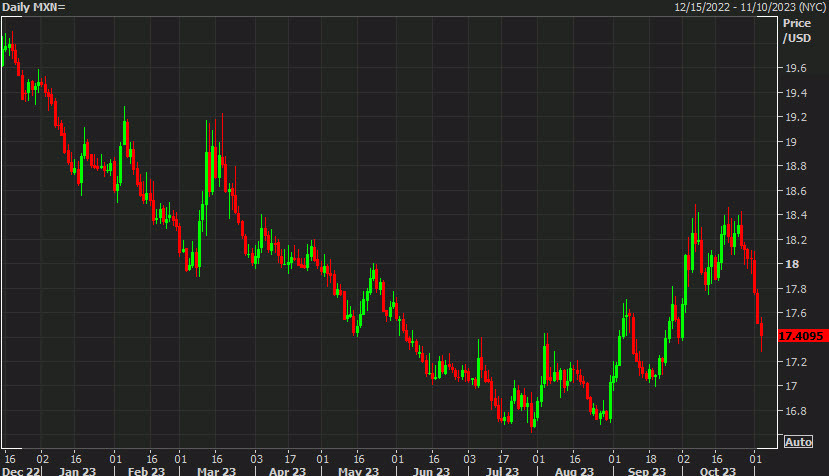Image resolution: width=829 pixels, height=476 pixels.
Task: Click the Apr 23 month label
Action: [x=287, y=471]
